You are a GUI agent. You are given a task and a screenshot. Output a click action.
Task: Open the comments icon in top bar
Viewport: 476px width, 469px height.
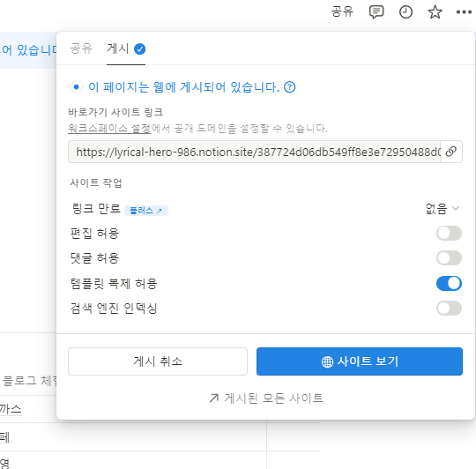pyautogui.click(x=376, y=12)
